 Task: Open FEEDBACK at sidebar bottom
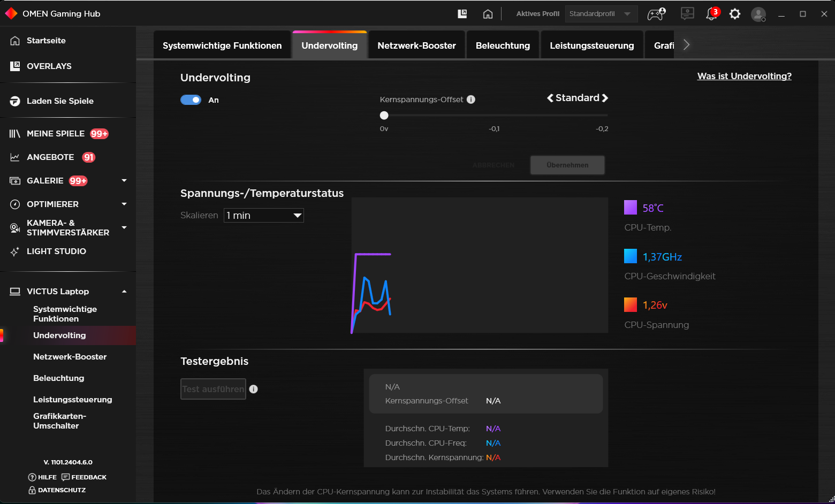(x=84, y=477)
